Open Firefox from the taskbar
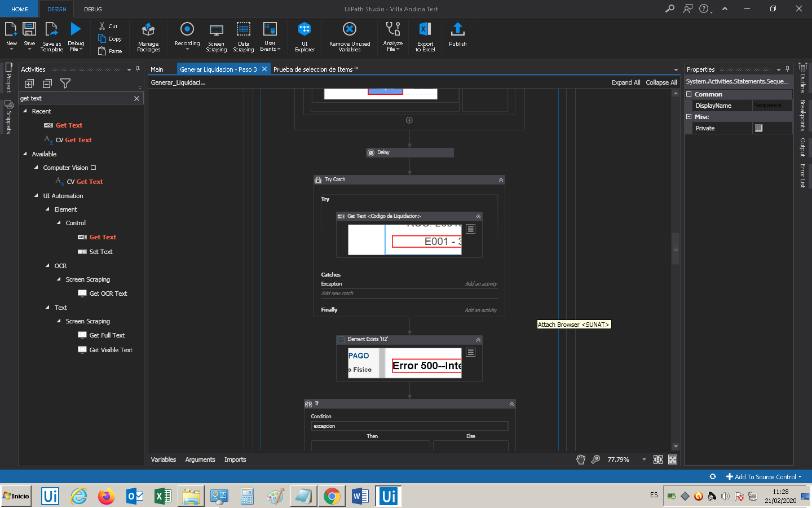Viewport: 812px width, 508px height. coord(106,496)
